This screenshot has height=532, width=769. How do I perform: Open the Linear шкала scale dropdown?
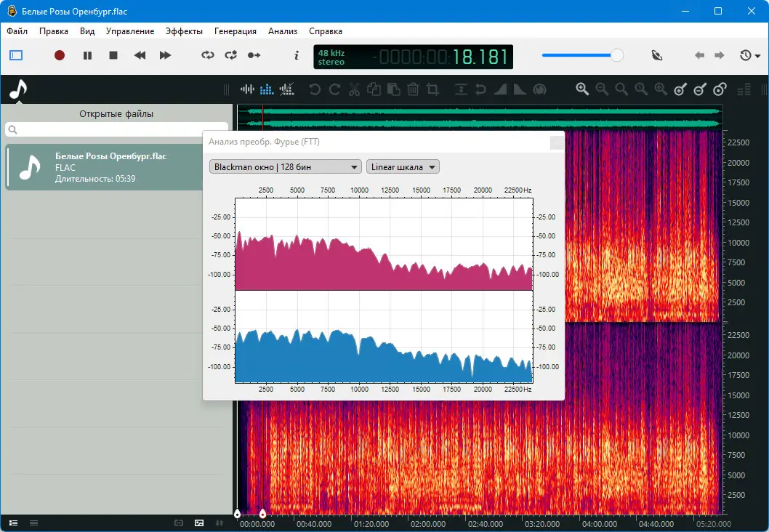(x=403, y=167)
